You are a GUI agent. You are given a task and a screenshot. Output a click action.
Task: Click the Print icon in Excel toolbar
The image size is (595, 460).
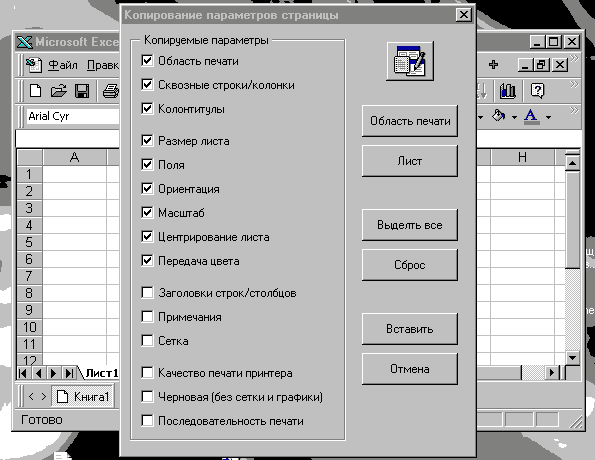111,91
